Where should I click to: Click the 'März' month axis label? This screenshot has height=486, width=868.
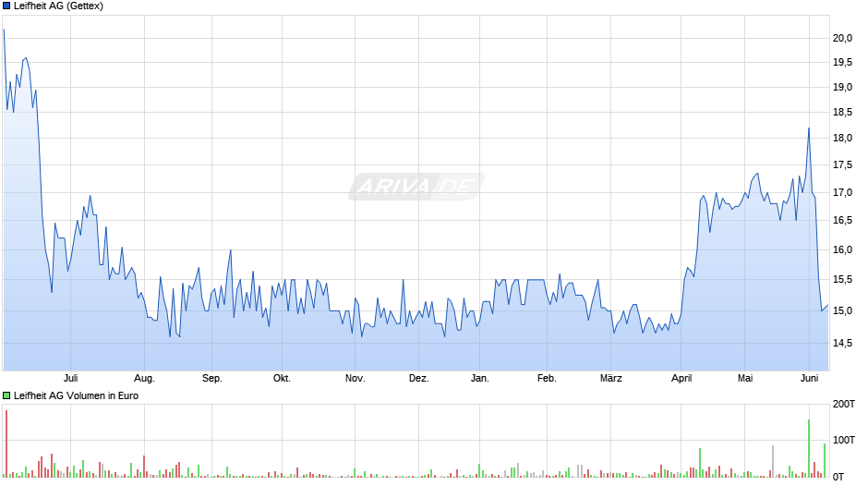611,378
